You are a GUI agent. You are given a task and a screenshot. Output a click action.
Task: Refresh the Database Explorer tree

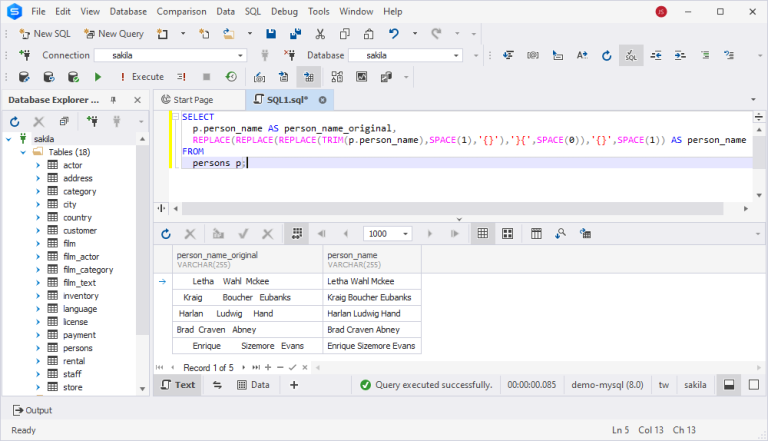tap(15, 121)
